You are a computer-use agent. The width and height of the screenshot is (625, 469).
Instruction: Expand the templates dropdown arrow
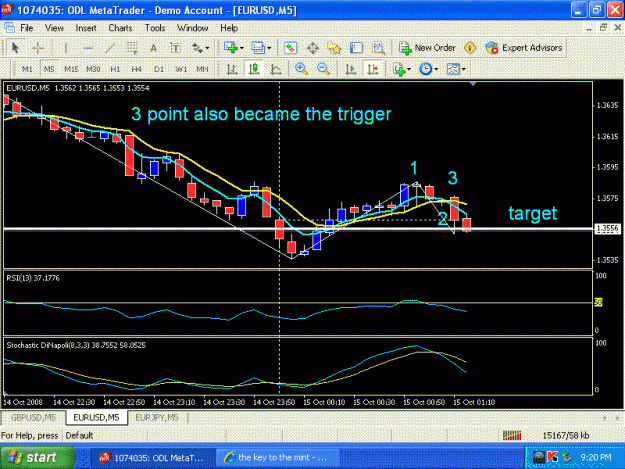[x=464, y=69]
